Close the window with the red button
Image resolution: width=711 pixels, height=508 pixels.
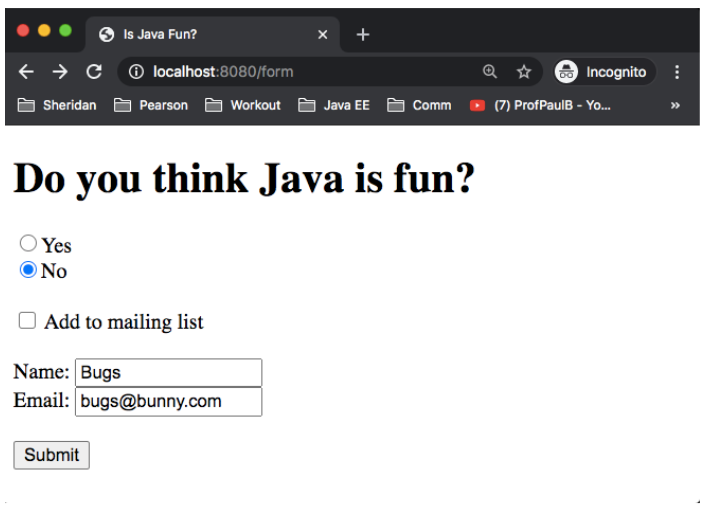[x=23, y=30]
